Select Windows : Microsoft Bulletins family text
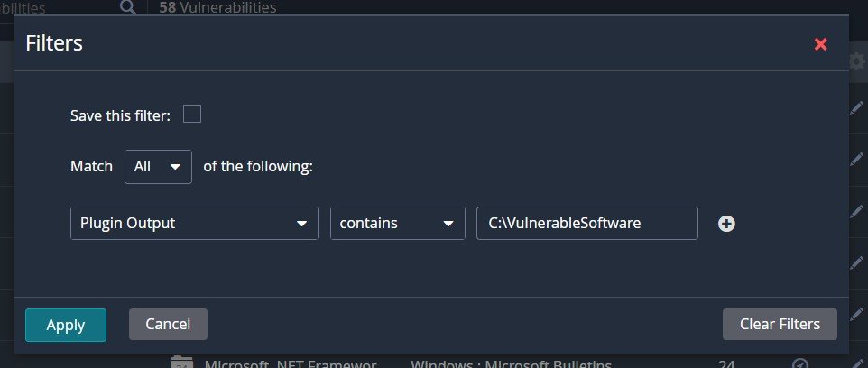 511,364
